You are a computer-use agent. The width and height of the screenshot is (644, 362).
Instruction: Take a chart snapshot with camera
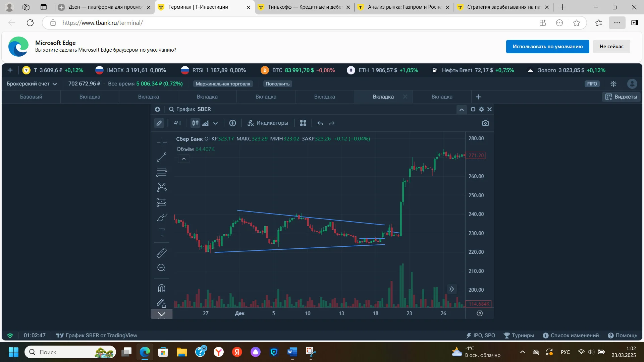(x=485, y=123)
